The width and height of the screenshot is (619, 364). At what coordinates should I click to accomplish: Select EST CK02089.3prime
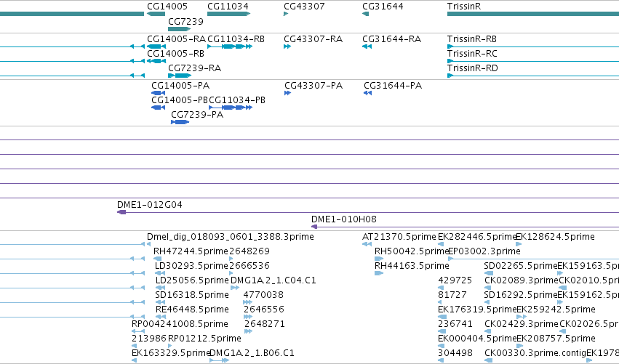[x=522, y=280]
